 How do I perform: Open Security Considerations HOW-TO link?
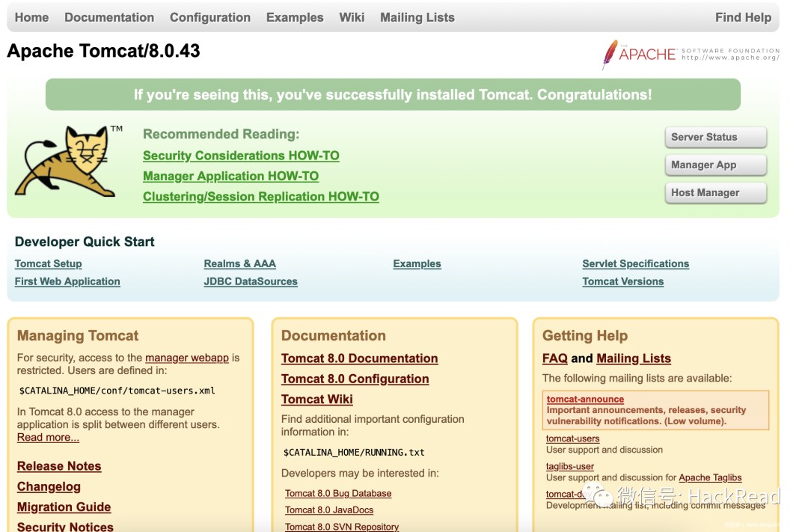241,156
